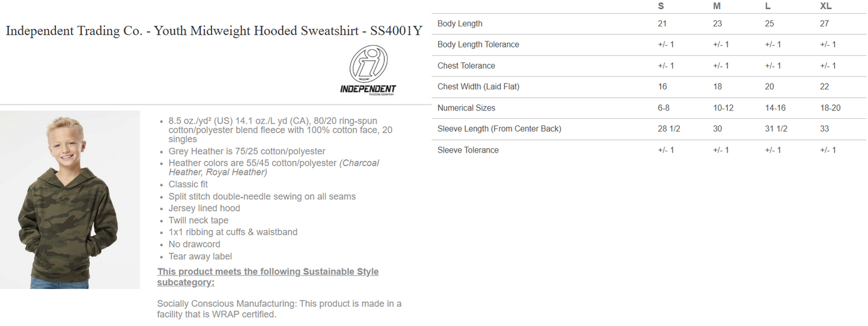868x326 pixels.
Task: Click the Chest Width (Laid Flat) label
Action: pos(478,87)
